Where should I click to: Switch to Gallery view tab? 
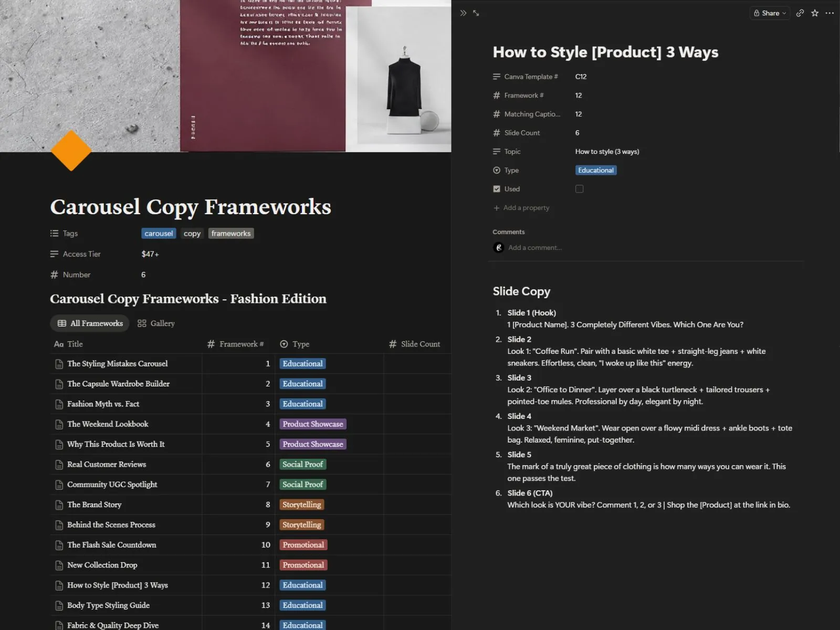(x=156, y=323)
